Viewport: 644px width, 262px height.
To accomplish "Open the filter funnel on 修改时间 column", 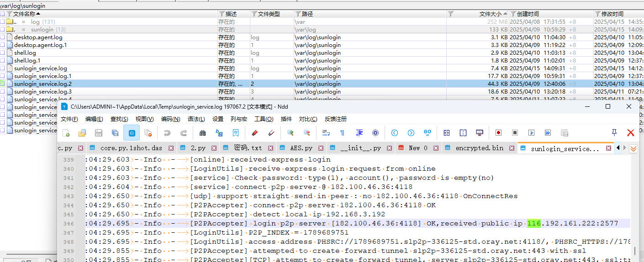I will tap(597, 14).
